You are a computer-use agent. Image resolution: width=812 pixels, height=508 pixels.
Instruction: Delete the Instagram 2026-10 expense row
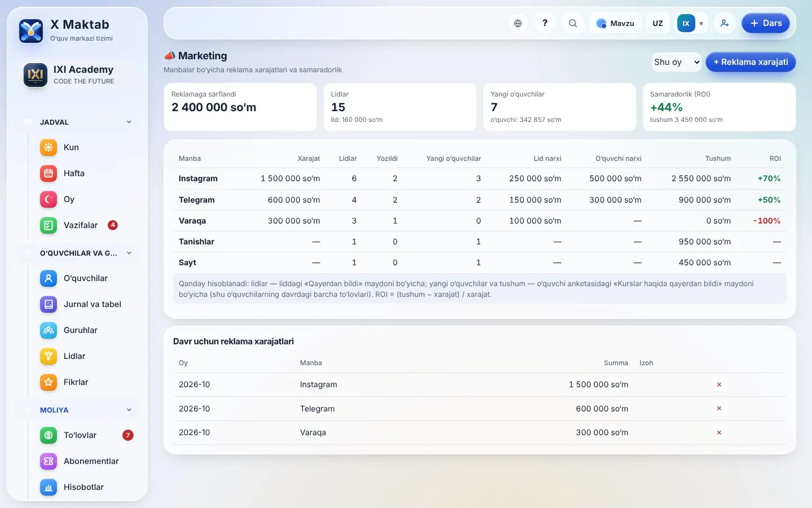click(719, 384)
